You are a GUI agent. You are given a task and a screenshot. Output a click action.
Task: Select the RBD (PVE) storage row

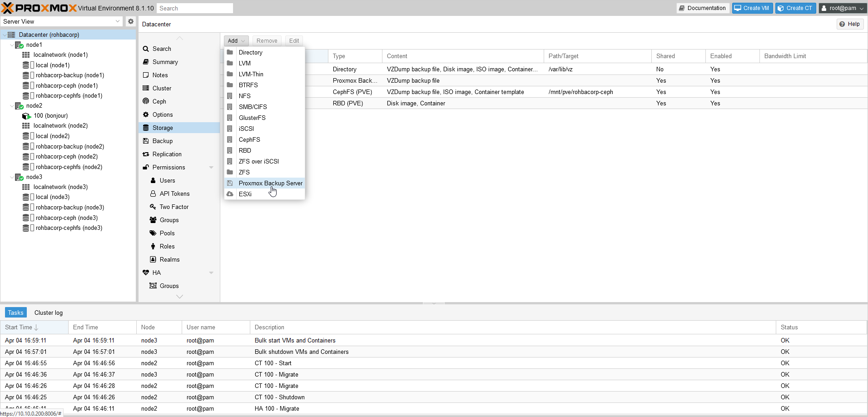[x=544, y=103]
